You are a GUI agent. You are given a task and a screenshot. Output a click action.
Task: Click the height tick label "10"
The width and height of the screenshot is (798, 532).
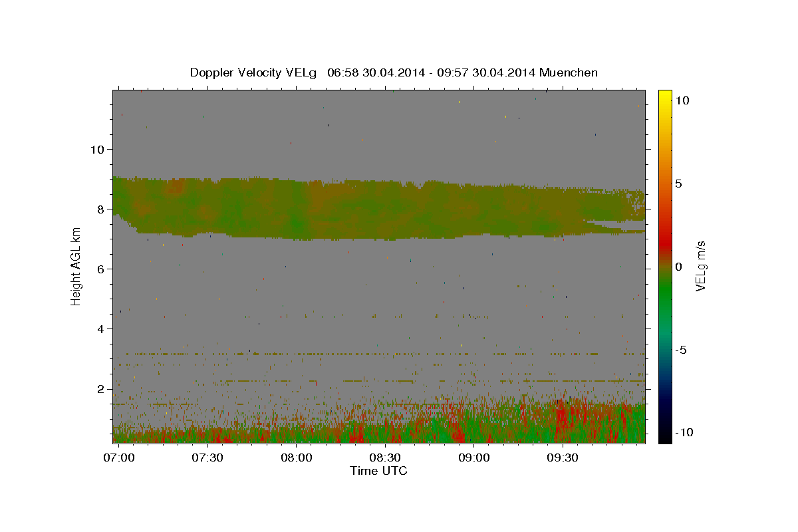97,149
